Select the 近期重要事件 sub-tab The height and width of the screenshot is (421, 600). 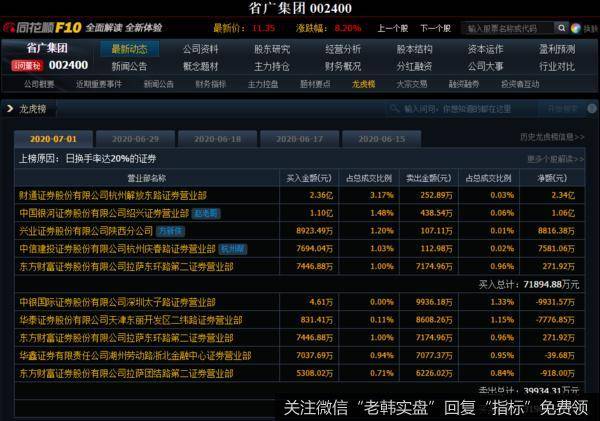click(x=99, y=84)
